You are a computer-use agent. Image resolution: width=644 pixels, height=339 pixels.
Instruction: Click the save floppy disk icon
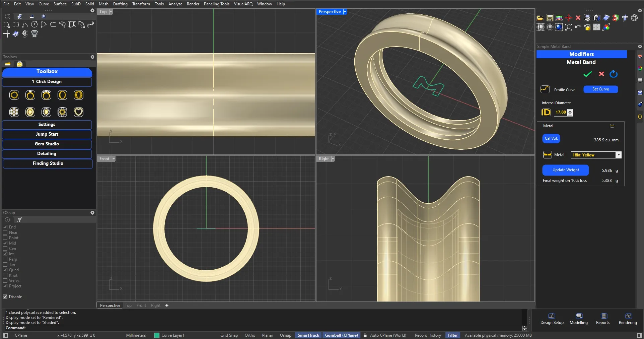[550, 18]
